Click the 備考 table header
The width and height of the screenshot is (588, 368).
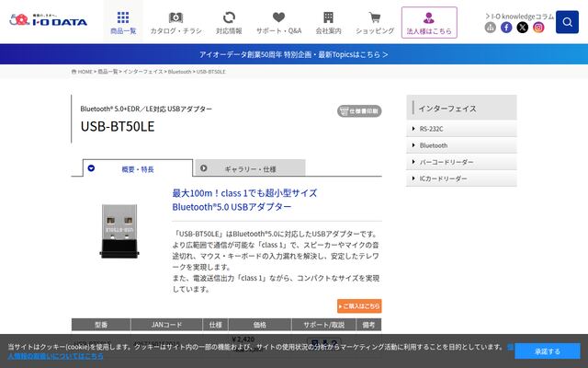point(368,325)
